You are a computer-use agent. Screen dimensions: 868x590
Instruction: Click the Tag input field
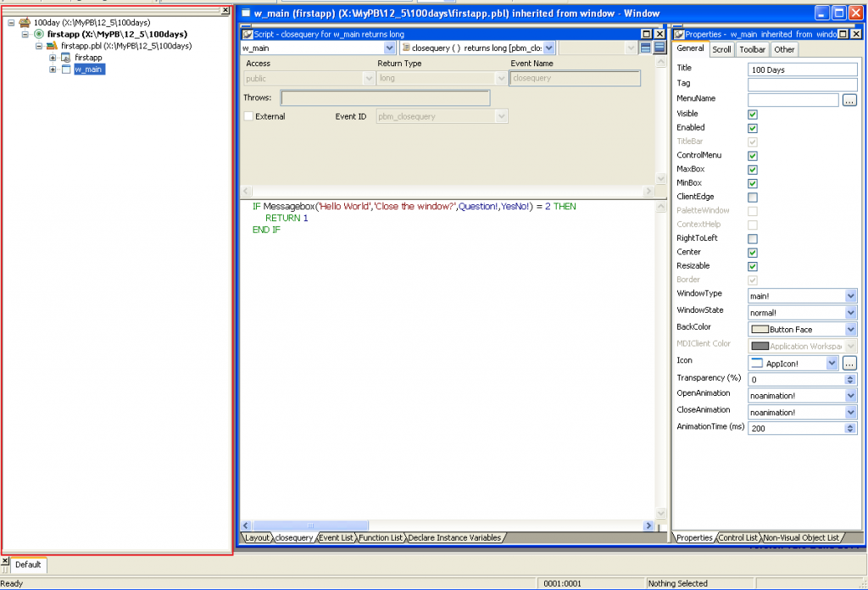click(802, 85)
